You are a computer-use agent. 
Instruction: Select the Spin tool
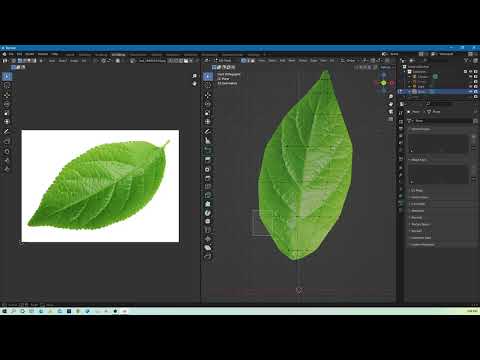pos(208,213)
